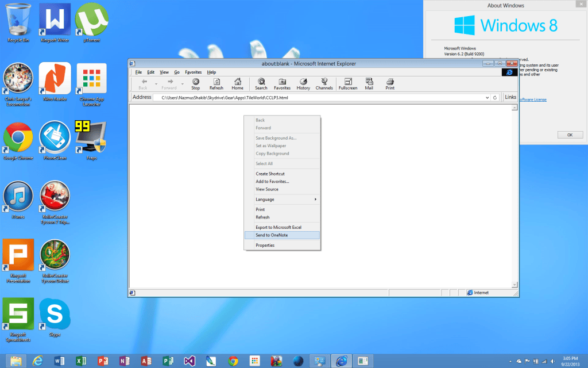Viewport: 588px width, 368px height.
Task: Select Chris Sawyer's Locomotion desktop icon
Action: (18, 85)
